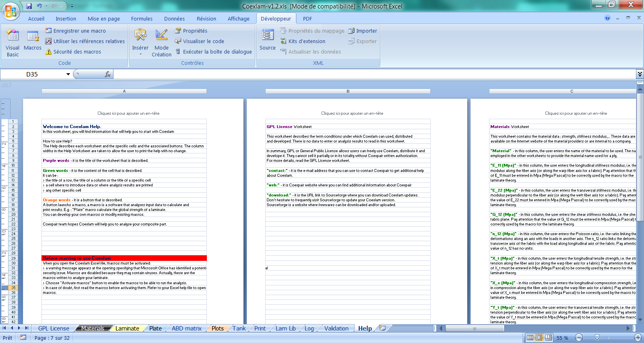Toggle Mode Création design mode
This screenshot has width=644, height=343.
point(161,42)
